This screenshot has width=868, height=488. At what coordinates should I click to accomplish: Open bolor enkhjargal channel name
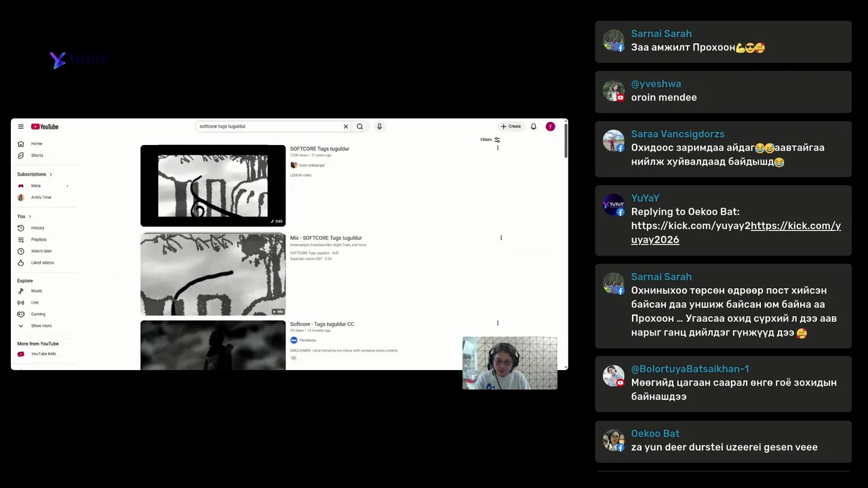tap(312, 165)
